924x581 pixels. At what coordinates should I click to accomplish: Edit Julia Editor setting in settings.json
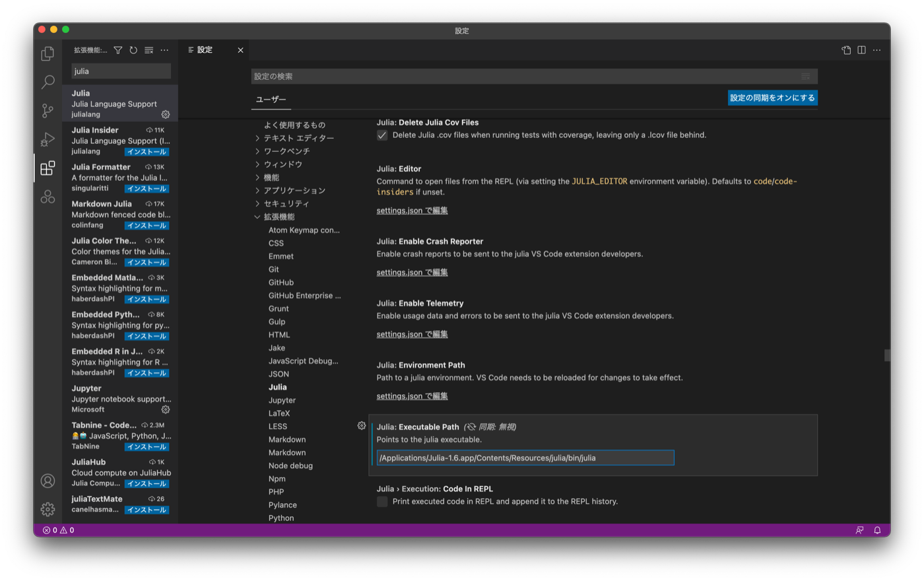click(412, 211)
